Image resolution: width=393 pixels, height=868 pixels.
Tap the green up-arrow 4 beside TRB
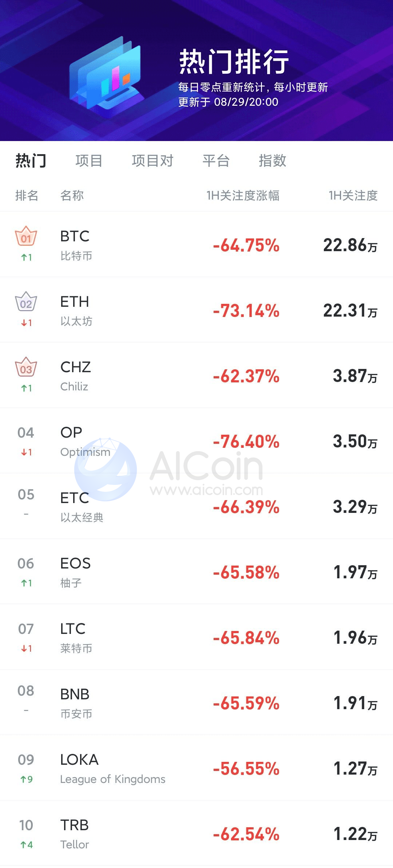(x=27, y=844)
